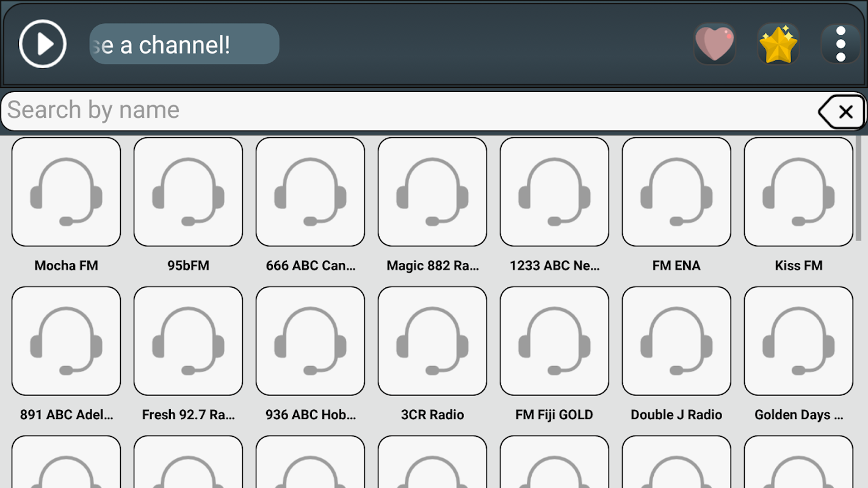Viewport: 868px width, 488px height.
Task: Pick the 1233 ABC Newcastle station icon
Action: click(555, 192)
